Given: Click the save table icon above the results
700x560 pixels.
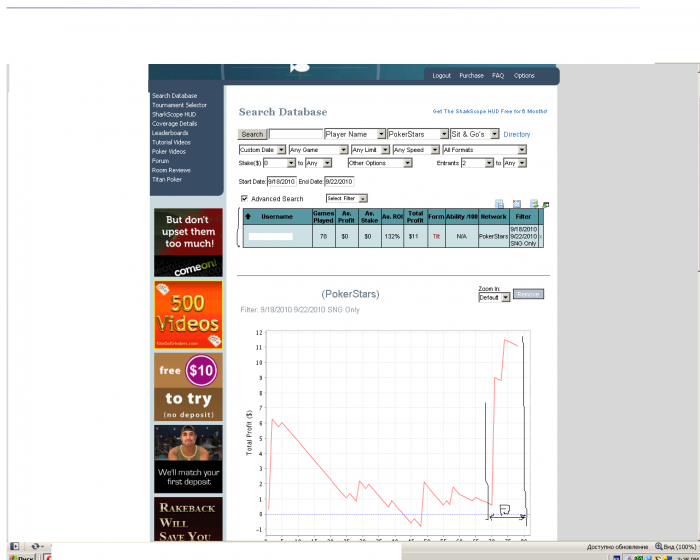Looking at the screenshot, I should [500, 204].
